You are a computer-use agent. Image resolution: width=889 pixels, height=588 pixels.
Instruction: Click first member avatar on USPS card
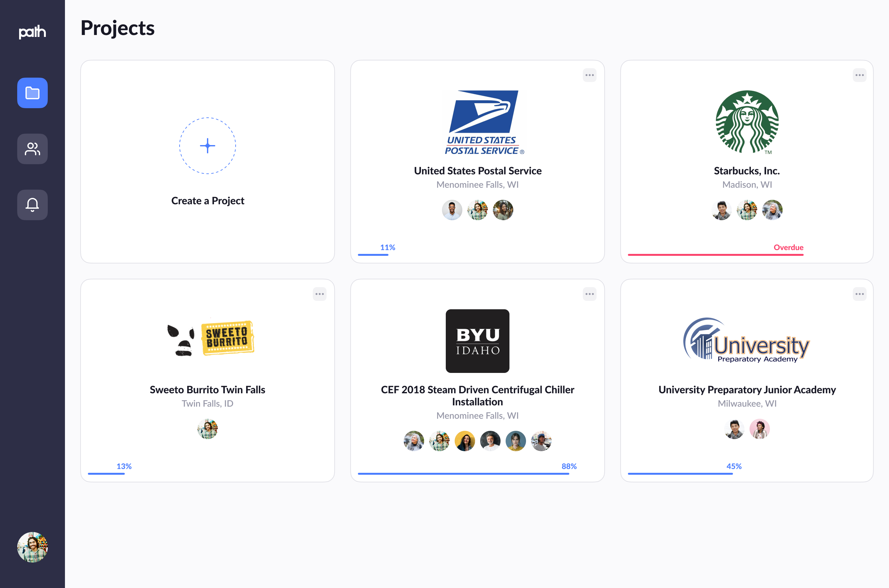click(x=452, y=210)
